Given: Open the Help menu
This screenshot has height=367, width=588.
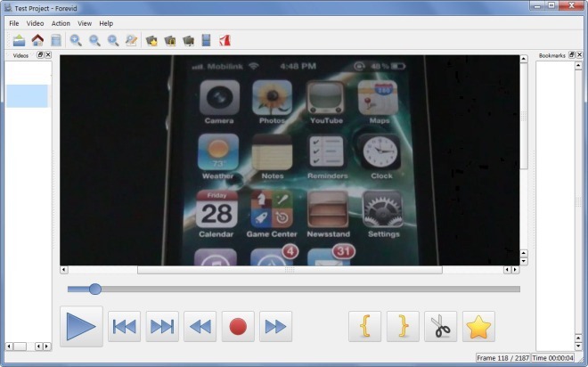Looking at the screenshot, I should 106,23.
